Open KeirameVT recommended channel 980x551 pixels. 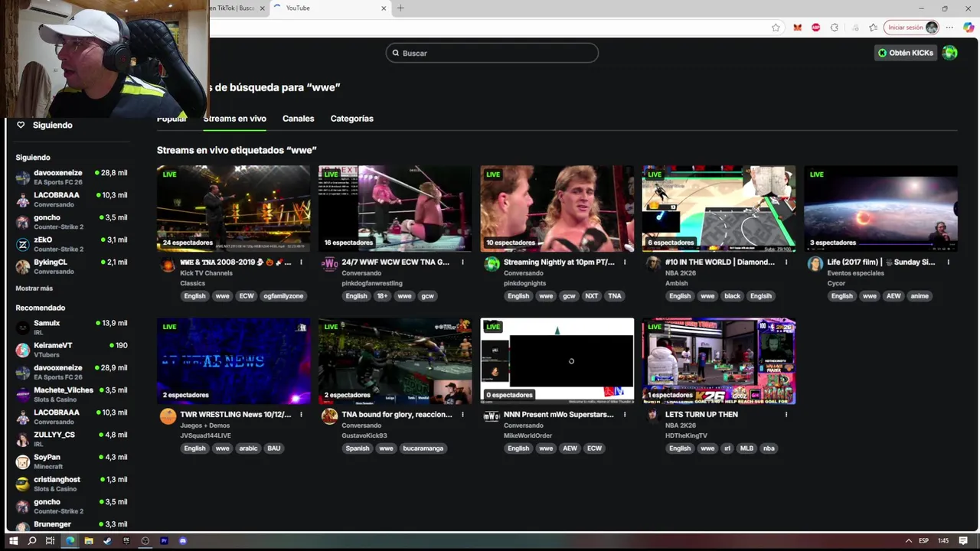pyautogui.click(x=71, y=350)
